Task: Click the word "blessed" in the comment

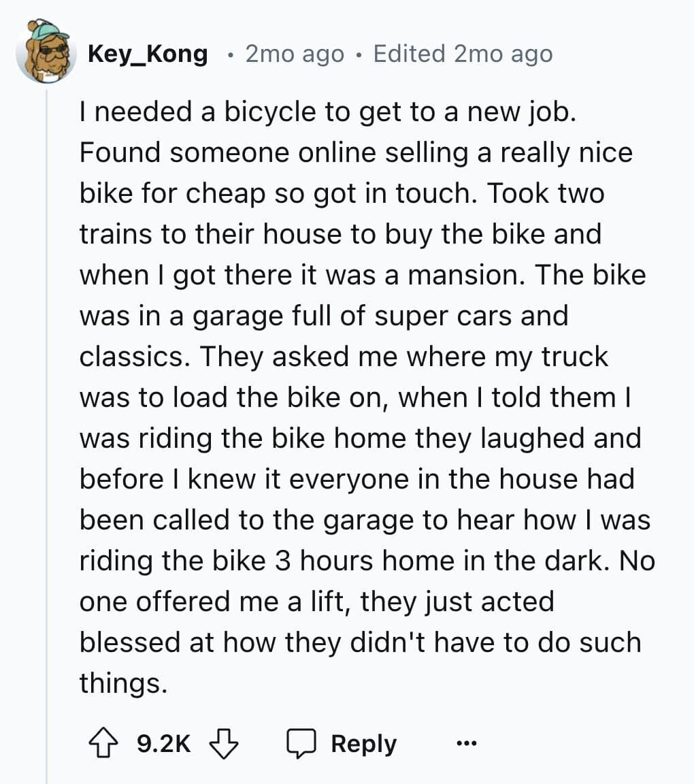Action: coord(129,642)
